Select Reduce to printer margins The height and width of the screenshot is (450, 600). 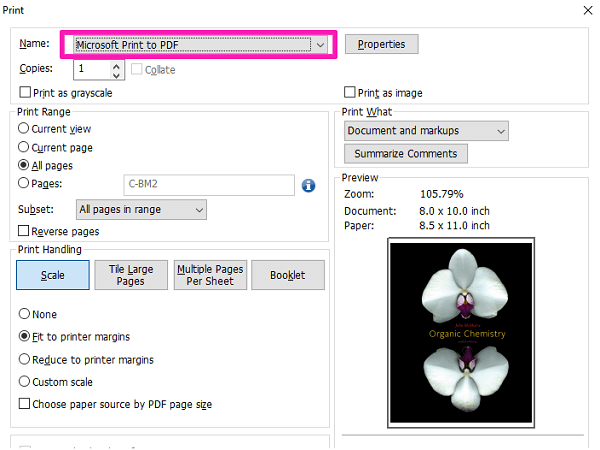(24, 360)
